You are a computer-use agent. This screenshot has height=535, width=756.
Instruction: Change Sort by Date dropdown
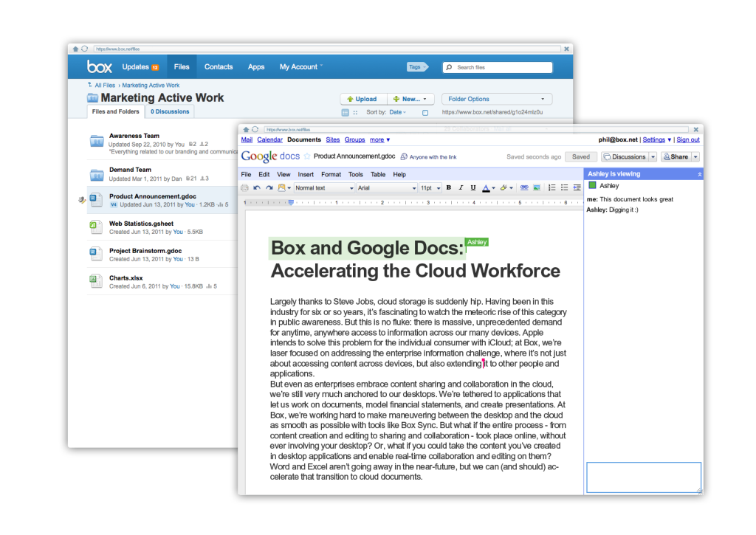(398, 112)
